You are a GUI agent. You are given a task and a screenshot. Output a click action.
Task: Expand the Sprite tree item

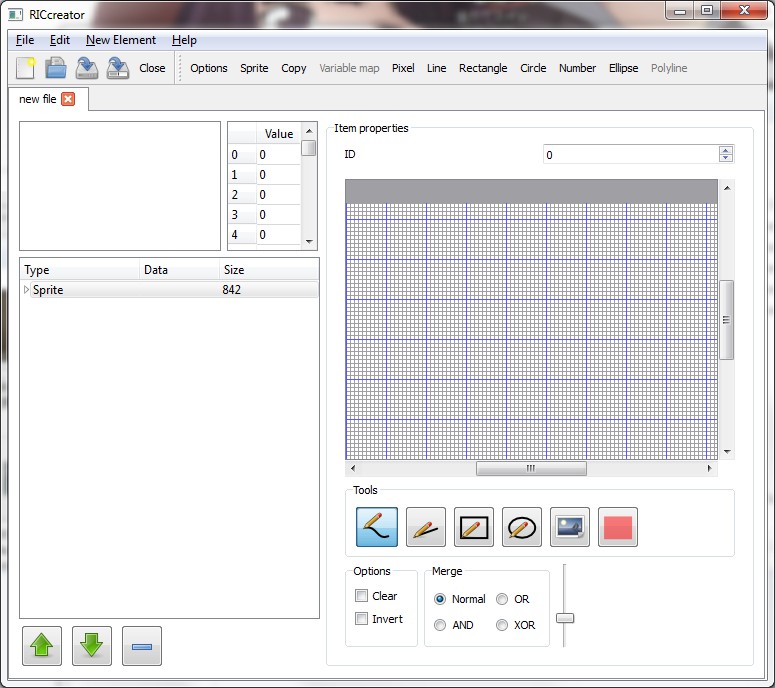coord(27,290)
